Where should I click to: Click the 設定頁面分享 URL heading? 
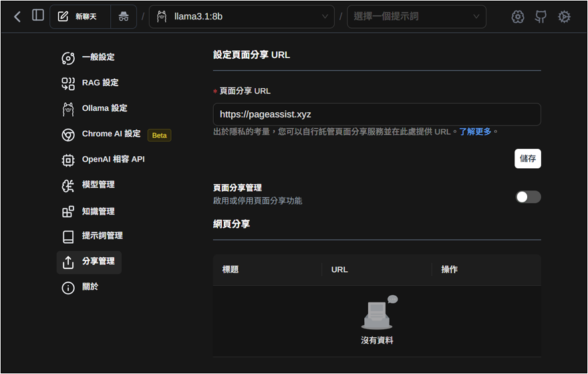click(x=252, y=55)
